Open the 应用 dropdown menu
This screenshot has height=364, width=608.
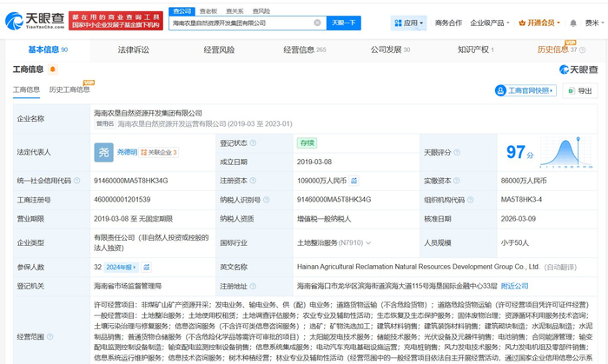409,23
